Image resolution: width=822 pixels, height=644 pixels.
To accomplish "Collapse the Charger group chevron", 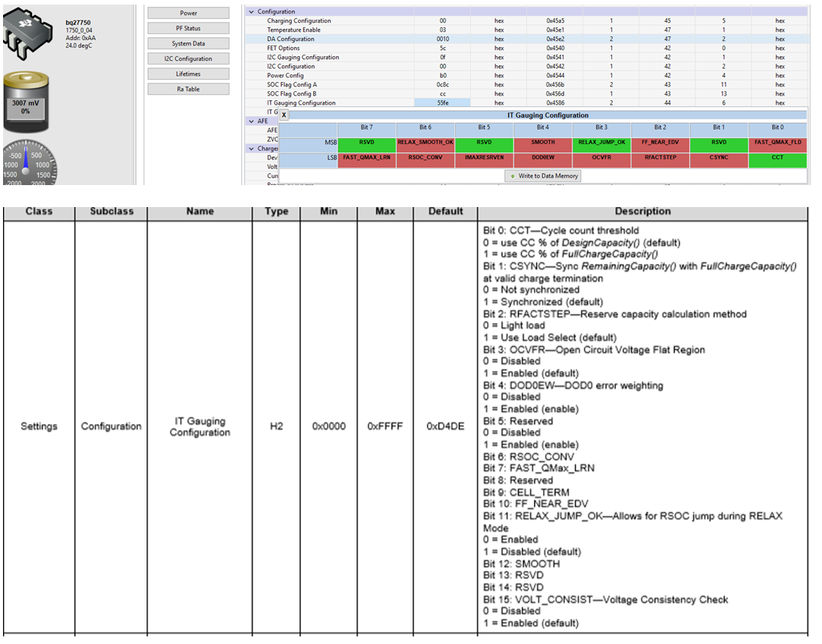I will click(x=251, y=149).
